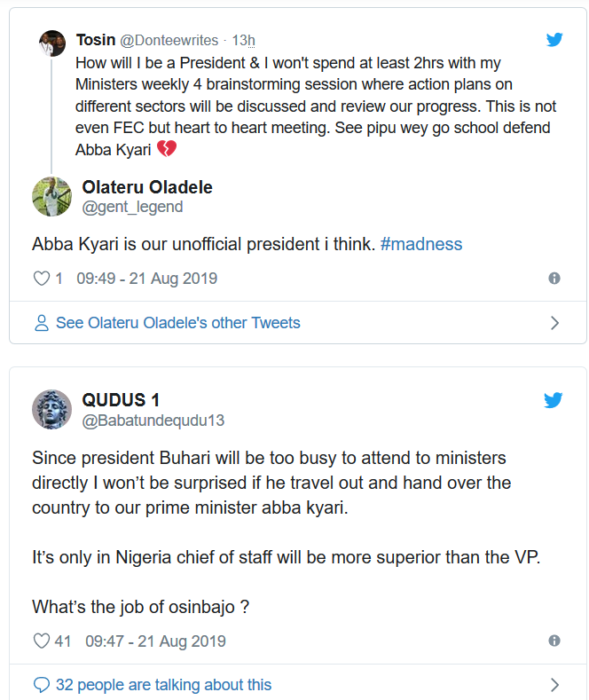Expand chevron next to 32 people are talking

[555, 685]
